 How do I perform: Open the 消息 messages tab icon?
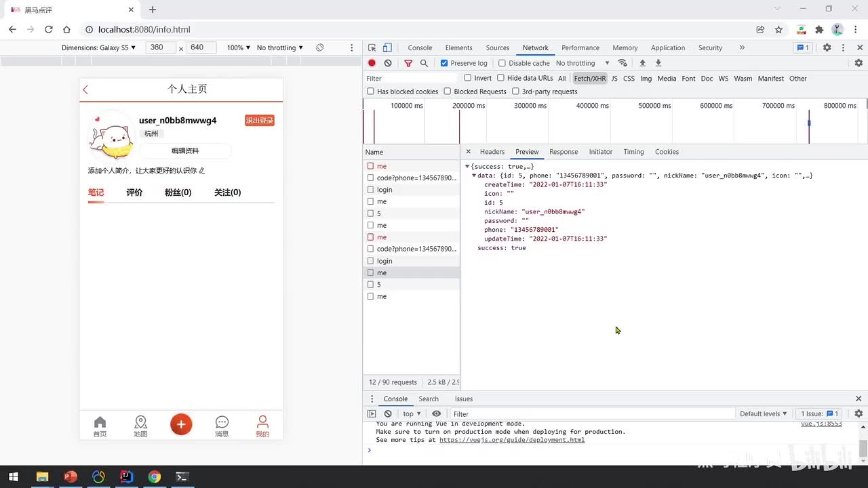click(x=222, y=426)
